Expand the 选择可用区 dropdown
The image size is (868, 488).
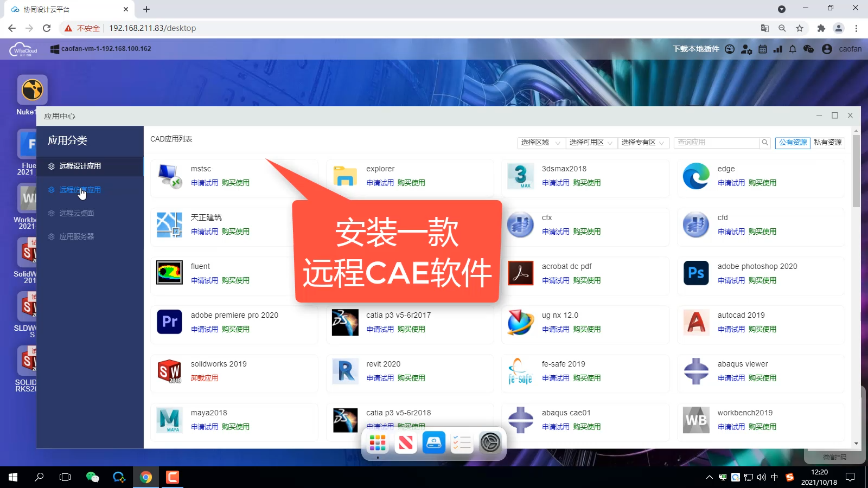coord(591,143)
